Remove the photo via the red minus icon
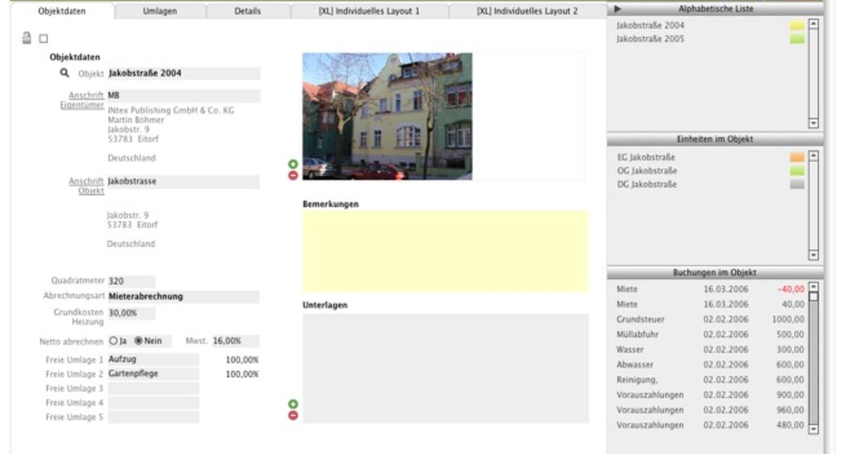The height and width of the screenshot is (454, 868). coord(292,174)
